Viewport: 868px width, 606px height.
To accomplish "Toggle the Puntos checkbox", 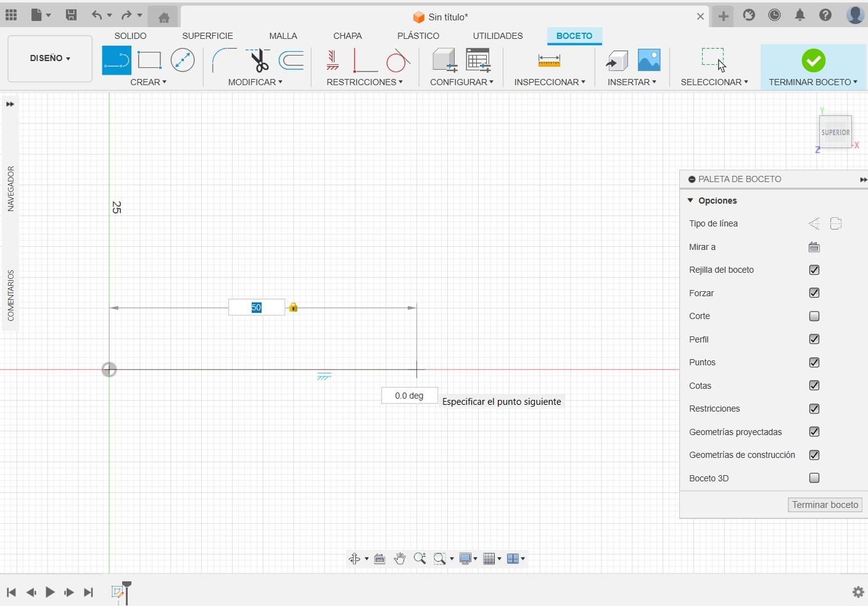I will point(814,362).
